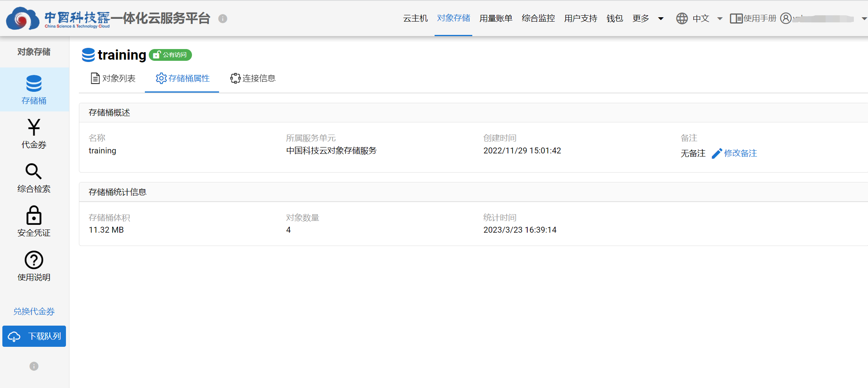This screenshot has height=388, width=868.
Task: Expand the 更多 dropdown arrow
Action: [661, 18]
